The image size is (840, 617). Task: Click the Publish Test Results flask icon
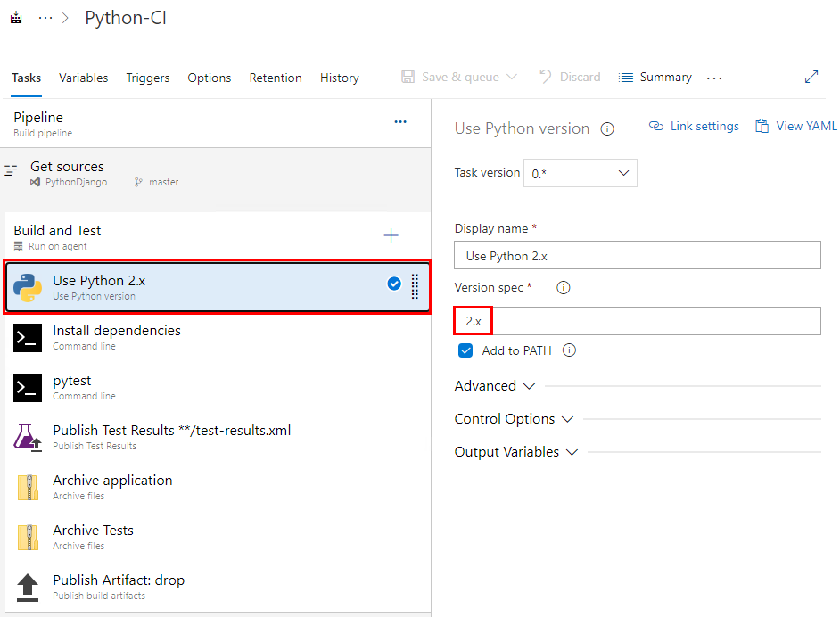[x=28, y=438]
